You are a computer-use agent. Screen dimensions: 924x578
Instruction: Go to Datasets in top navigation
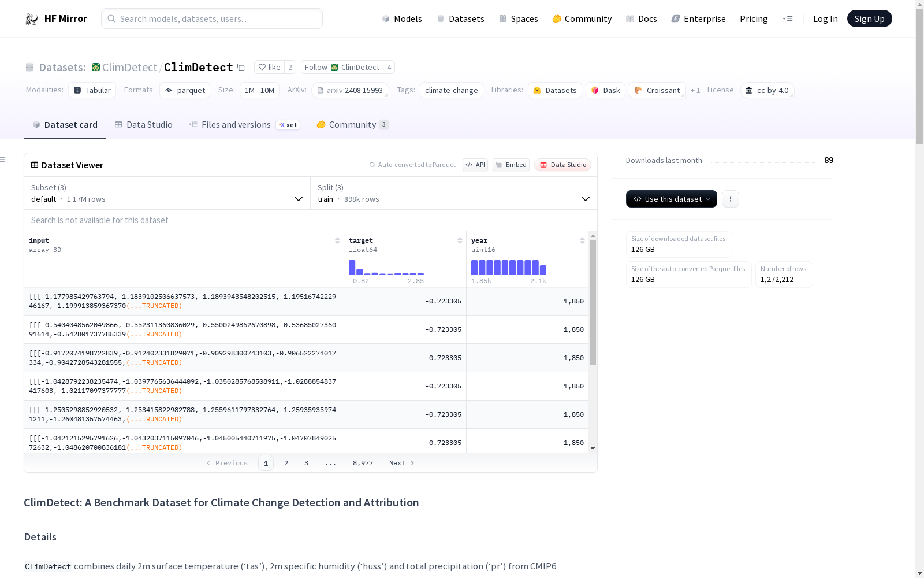point(460,19)
